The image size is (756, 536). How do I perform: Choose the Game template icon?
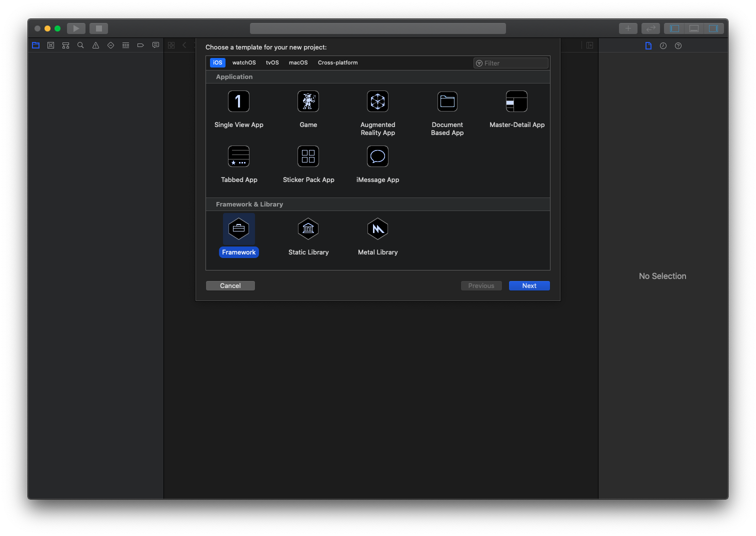coord(308,101)
